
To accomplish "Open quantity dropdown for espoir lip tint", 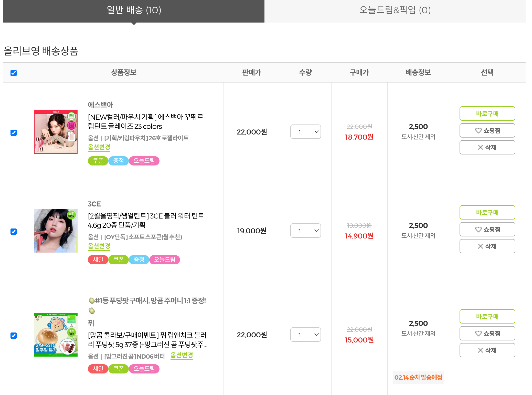I will point(305,132).
